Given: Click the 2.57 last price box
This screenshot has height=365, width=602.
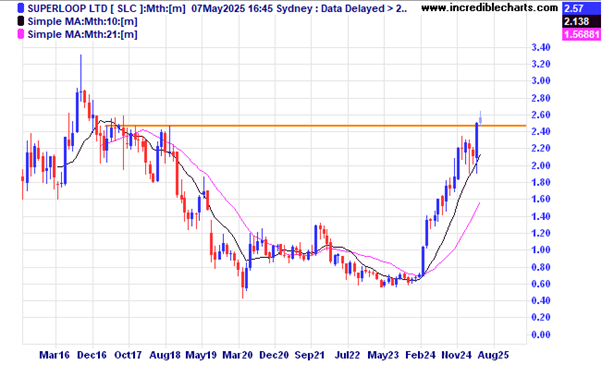Looking at the screenshot, I should (582, 8).
